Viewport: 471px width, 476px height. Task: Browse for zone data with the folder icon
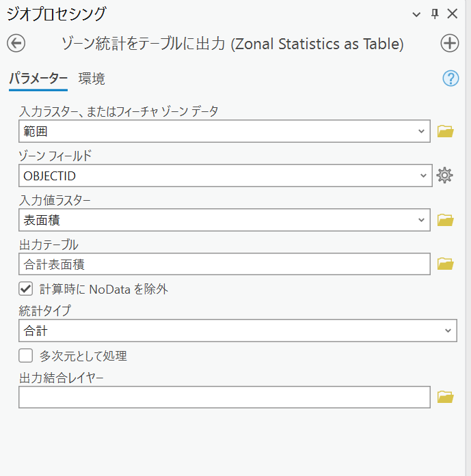click(446, 131)
